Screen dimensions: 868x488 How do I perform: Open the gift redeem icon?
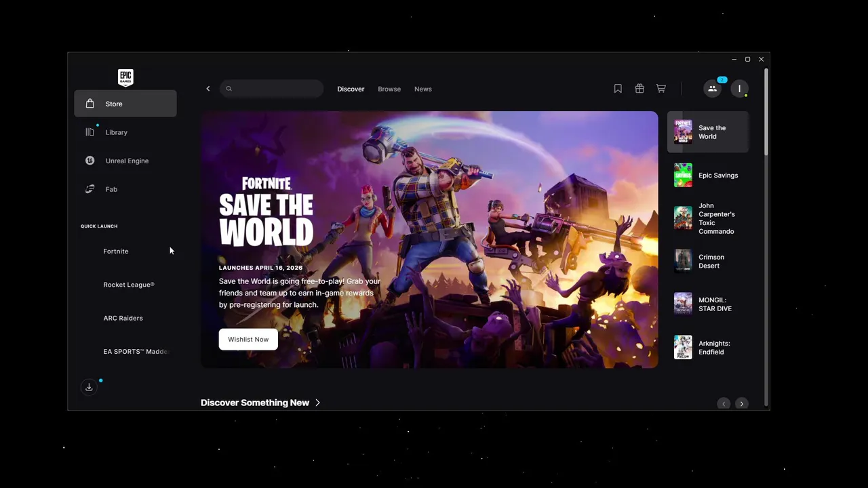pos(639,89)
